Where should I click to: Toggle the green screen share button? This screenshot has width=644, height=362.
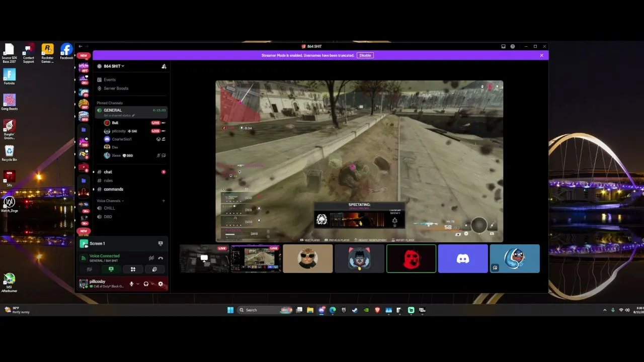click(x=111, y=269)
